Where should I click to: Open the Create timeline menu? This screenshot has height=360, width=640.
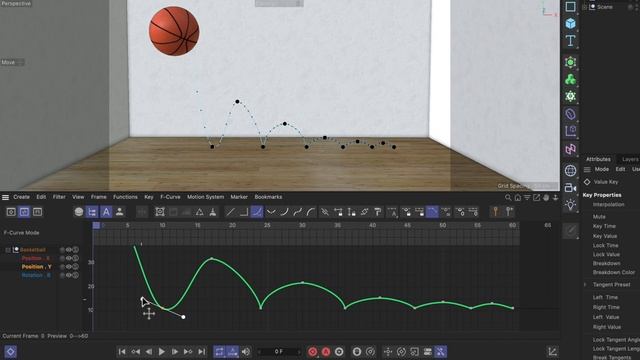click(21, 197)
